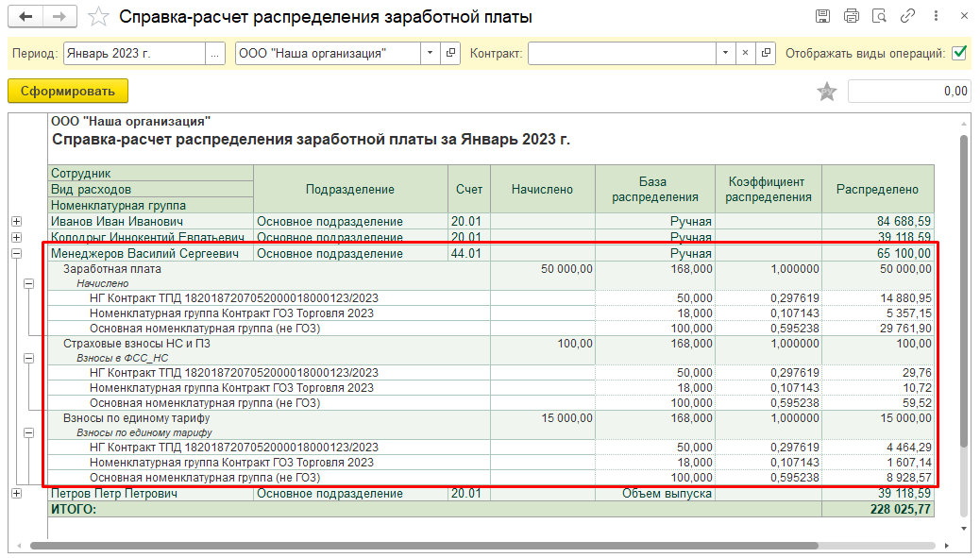This screenshot has height=558, width=980.
Task: Click the Заработная плата row label
Action: click(x=111, y=269)
